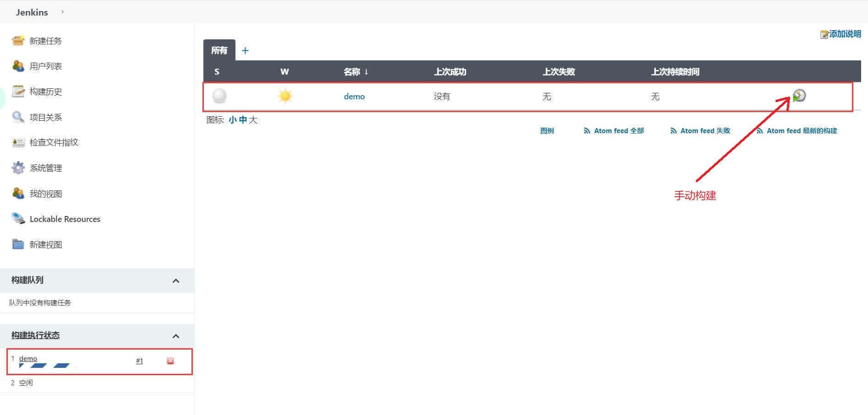Open the 我的视图 link
Viewport: 868px width, 415px height.
point(45,194)
